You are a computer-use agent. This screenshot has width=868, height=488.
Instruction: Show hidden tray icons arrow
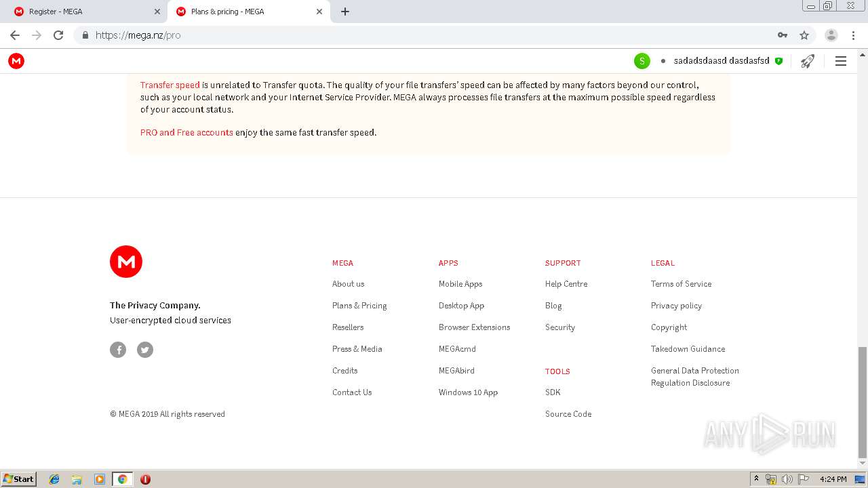(x=757, y=479)
